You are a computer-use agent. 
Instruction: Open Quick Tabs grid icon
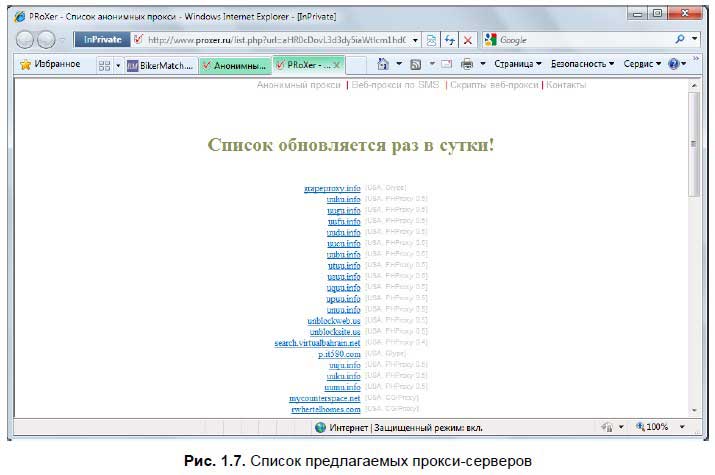click(x=104, y=65)
